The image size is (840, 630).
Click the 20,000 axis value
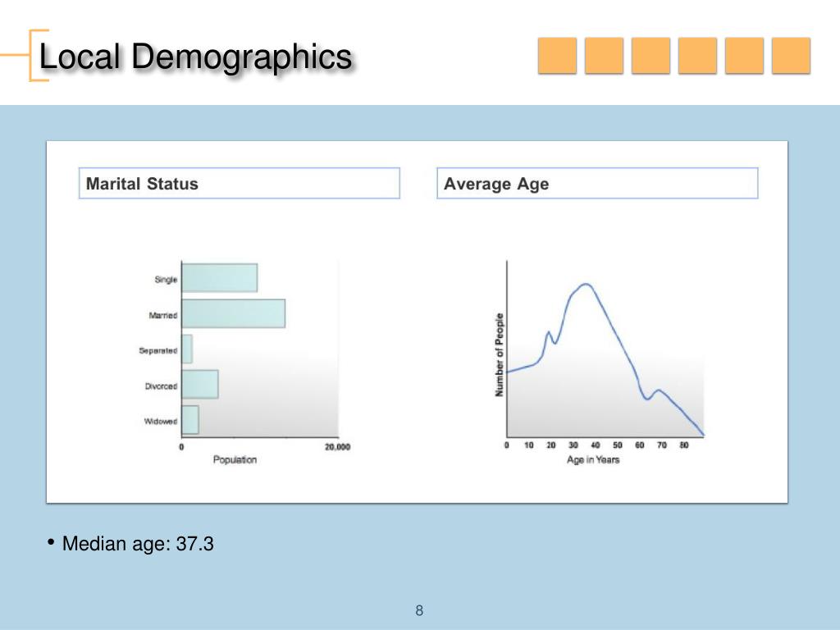point(337,447)
